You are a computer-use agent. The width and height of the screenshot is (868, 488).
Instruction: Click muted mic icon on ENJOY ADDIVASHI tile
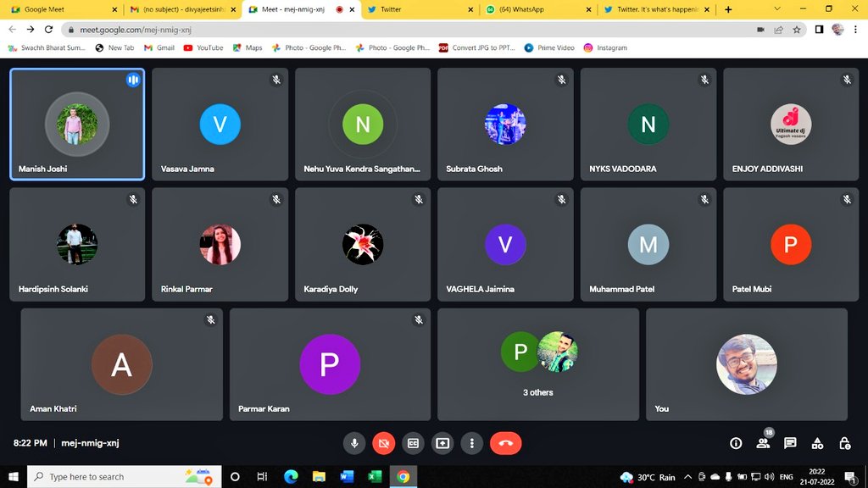847,80
